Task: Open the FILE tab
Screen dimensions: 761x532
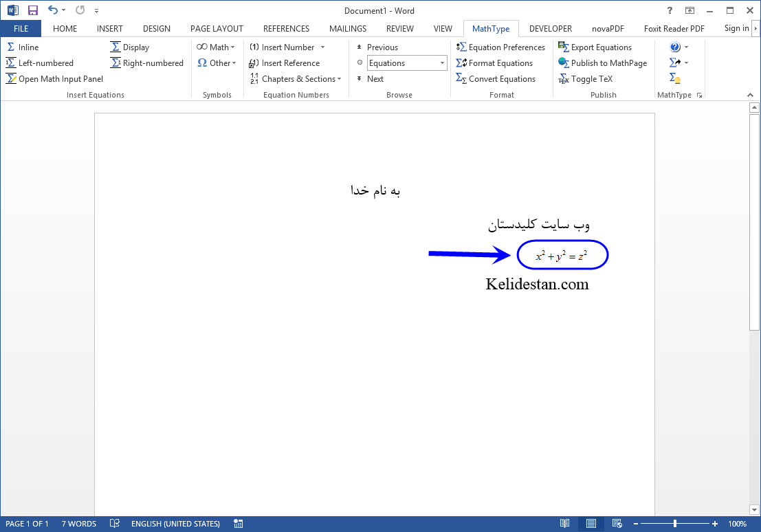Action: (21, 29)
